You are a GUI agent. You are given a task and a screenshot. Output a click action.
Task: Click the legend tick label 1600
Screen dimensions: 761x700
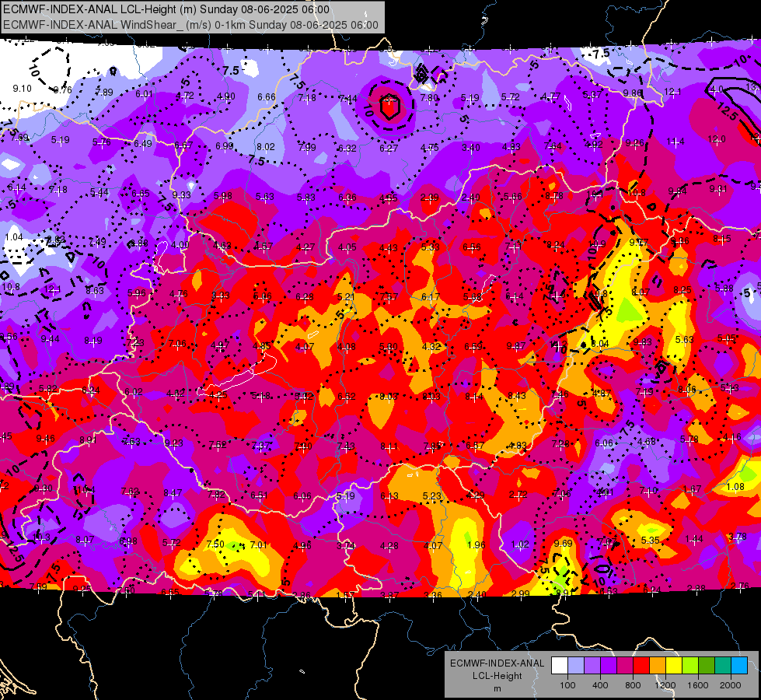698,685
